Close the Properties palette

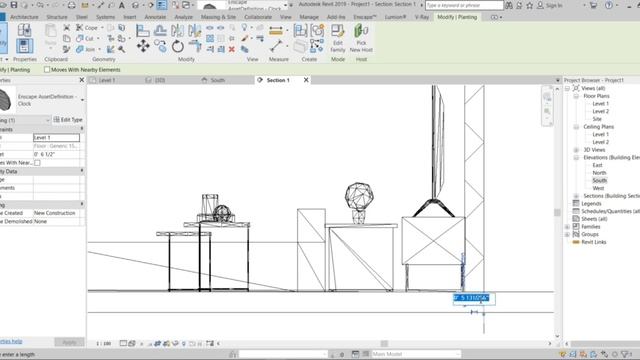(x=81, y=80)
